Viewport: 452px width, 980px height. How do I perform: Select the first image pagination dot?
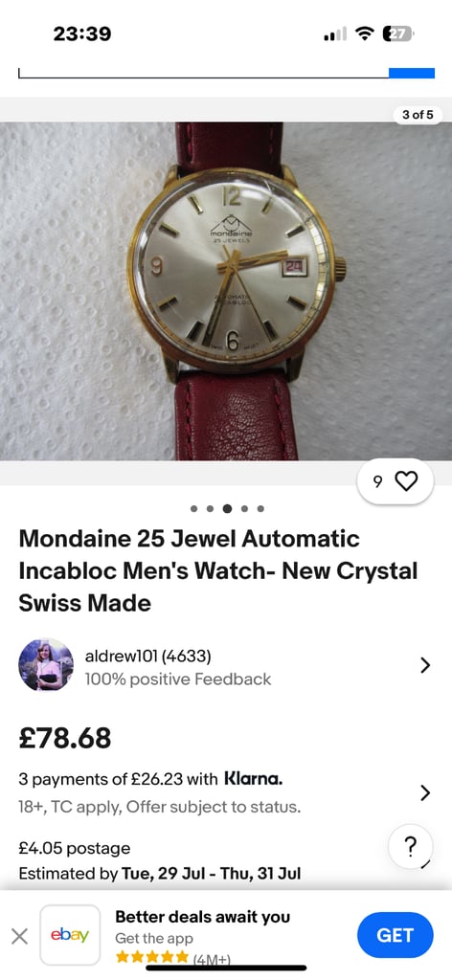[x=193, y=509]
